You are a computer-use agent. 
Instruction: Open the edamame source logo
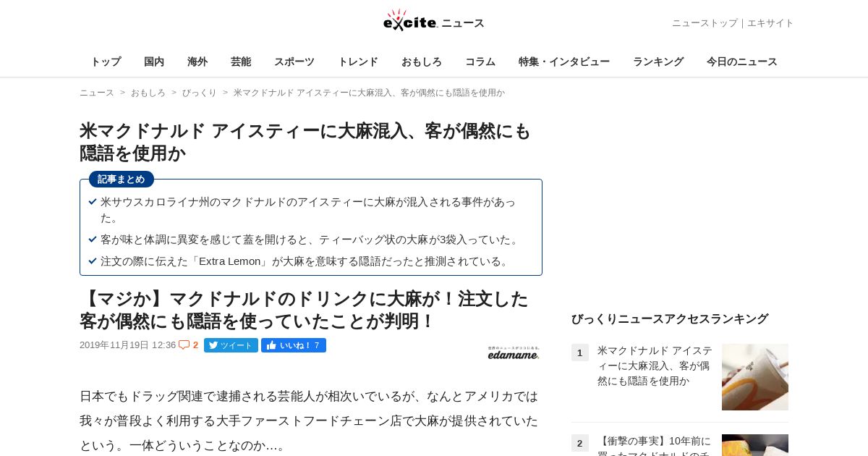coord(514,352)
